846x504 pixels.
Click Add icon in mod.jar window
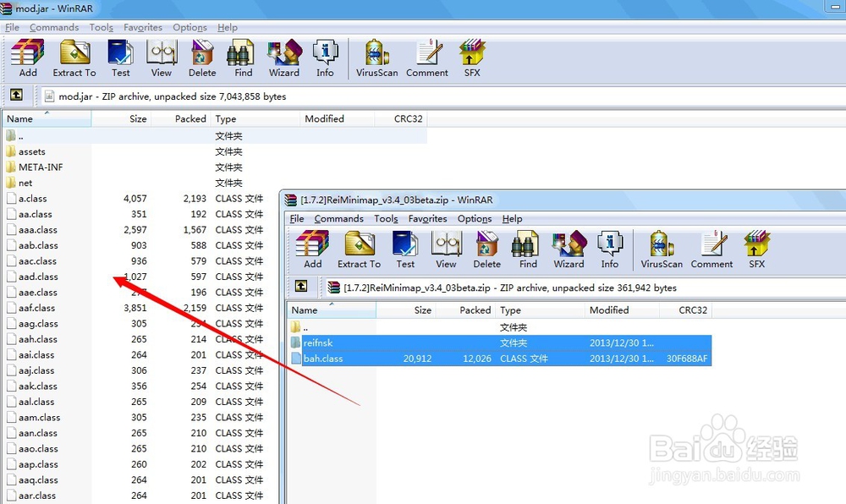[x=28, y=58]
